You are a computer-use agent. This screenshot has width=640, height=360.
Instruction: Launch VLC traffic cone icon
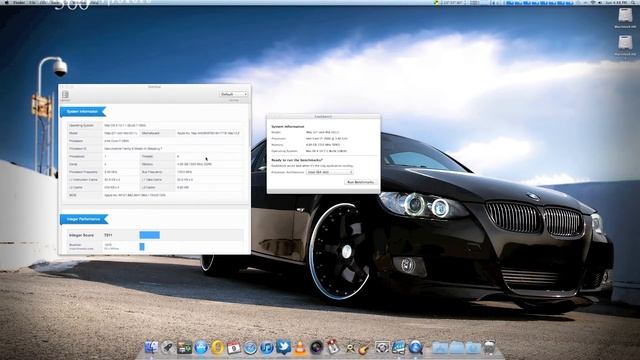click(x=300, y=347)
